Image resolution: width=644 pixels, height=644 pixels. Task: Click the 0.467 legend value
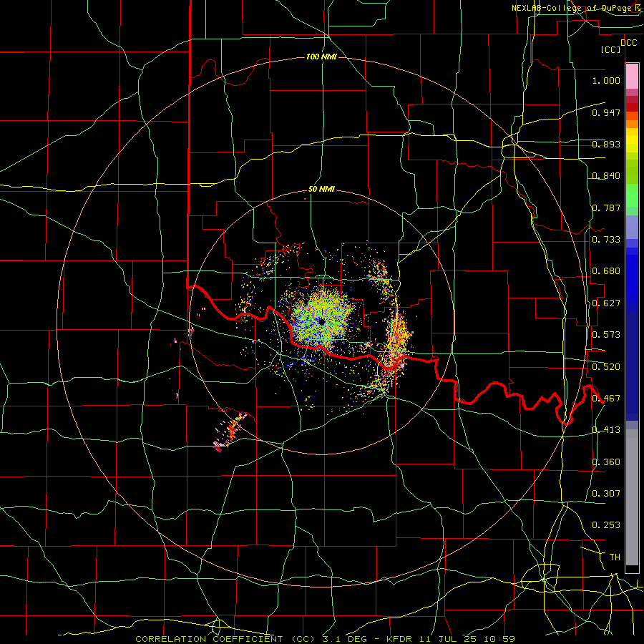click(x=606, y=399)
